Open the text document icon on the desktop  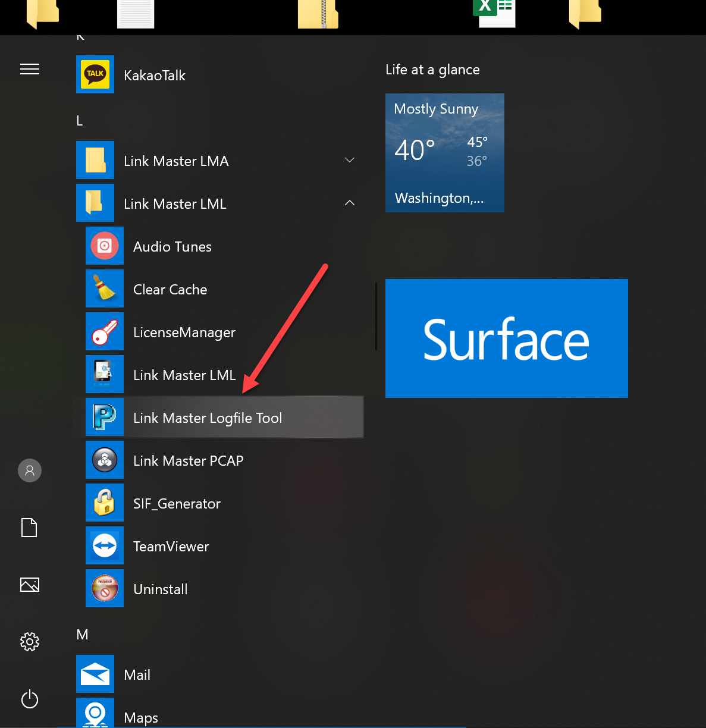click(x=136, y=14)
